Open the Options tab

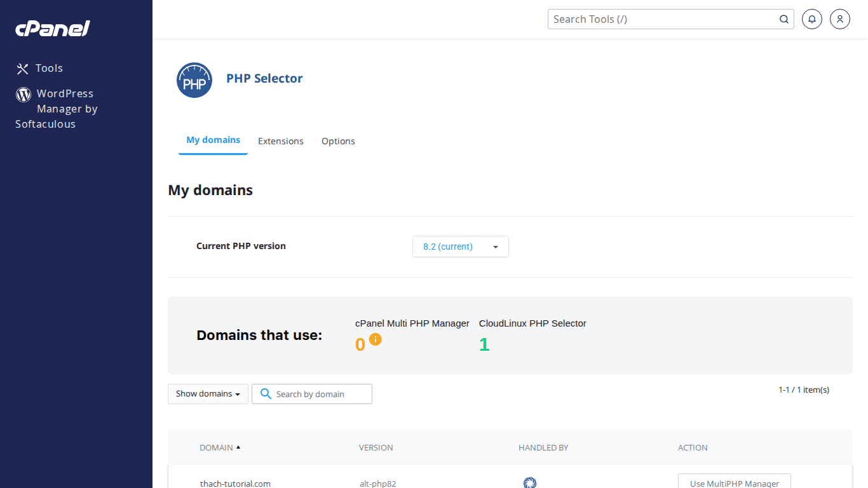337,141
